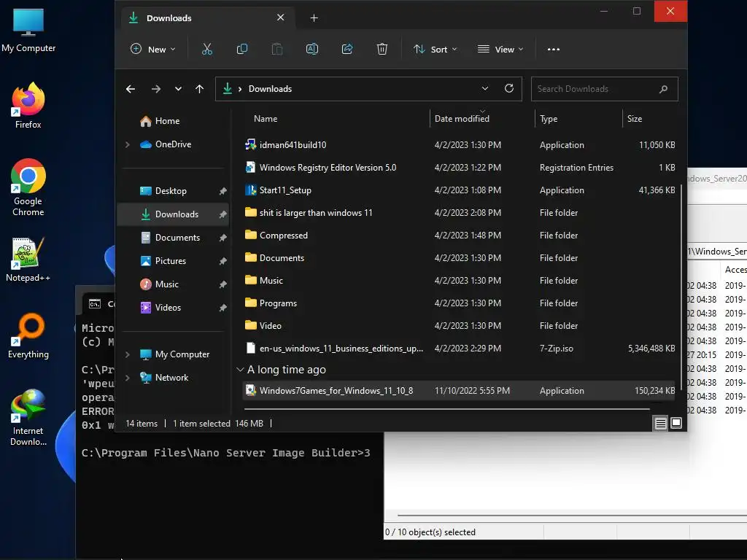Open Notepad++ desktop shortcut
Image resolution: width=747 pixels, height=560 pixels.
click(28, 260)
